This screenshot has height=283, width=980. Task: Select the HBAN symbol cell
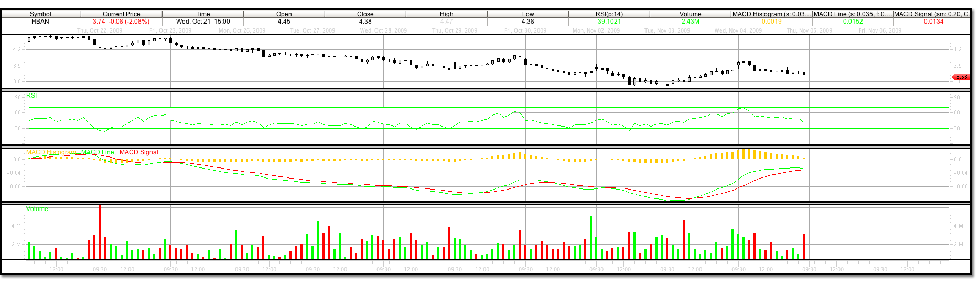(40, 22)
